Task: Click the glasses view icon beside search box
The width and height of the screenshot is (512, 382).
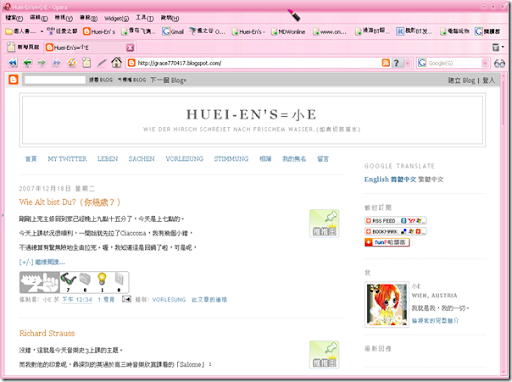Action: click(x=499, y=63)
